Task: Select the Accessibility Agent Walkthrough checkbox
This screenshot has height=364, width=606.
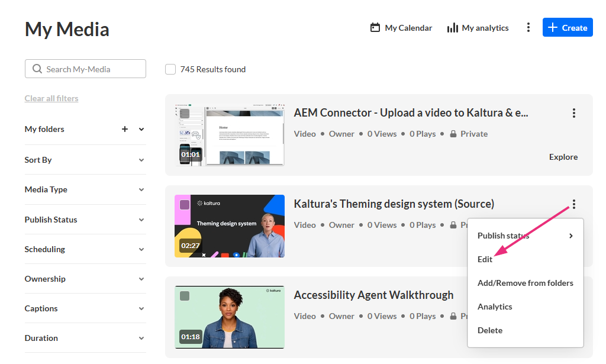Action: pyautogui.click(x=185, y=296)
